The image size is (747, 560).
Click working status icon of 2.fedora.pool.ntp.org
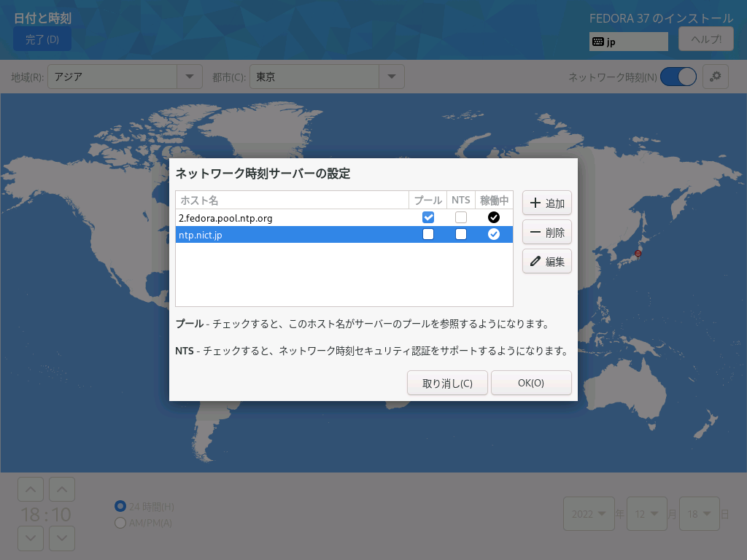pyautogui.click(x=494, y=217)
